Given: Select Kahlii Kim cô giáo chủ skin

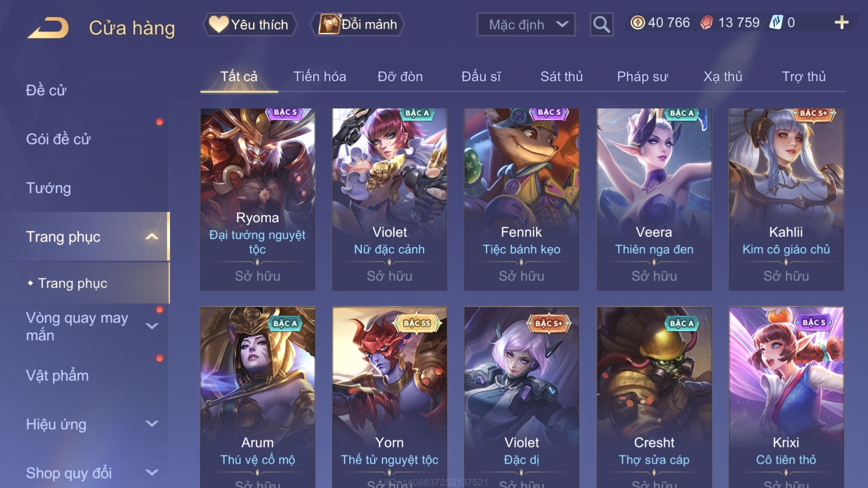Looking at the screenshot, I should (786, 200).
